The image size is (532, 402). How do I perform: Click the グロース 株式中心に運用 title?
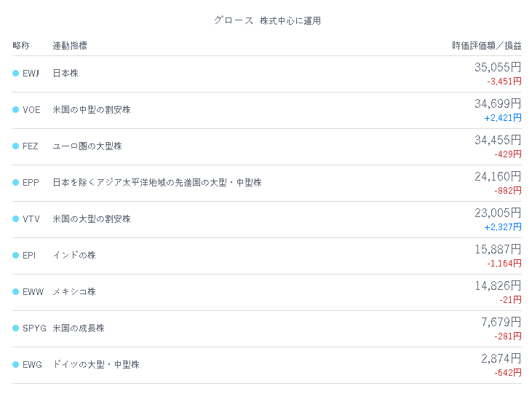click(267, 20)
